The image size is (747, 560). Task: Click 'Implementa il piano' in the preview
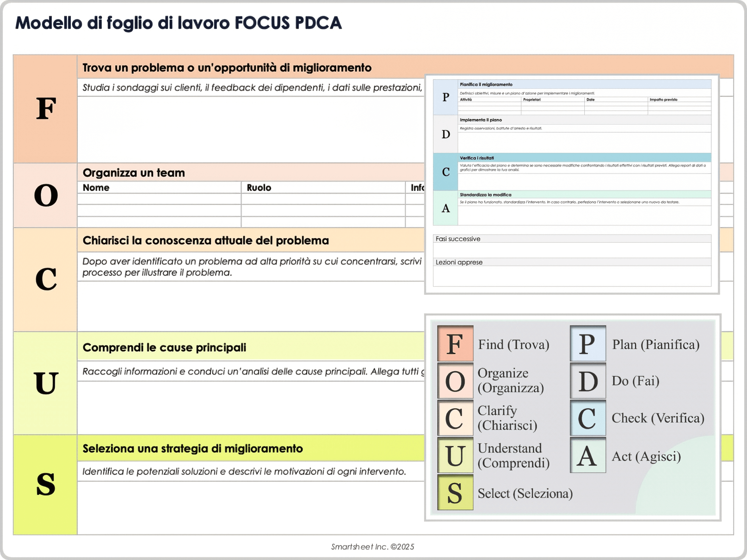[481, 120]
